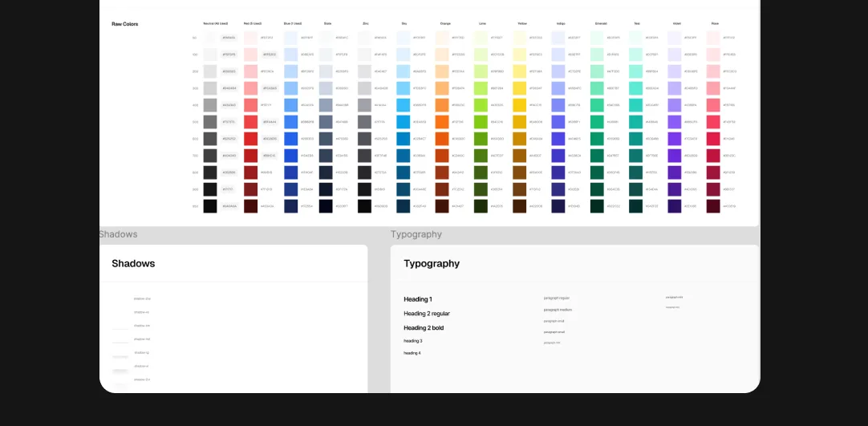868x426 pixels.
Task: Click the "heading 3" text sample
Action: click(413, 341)
